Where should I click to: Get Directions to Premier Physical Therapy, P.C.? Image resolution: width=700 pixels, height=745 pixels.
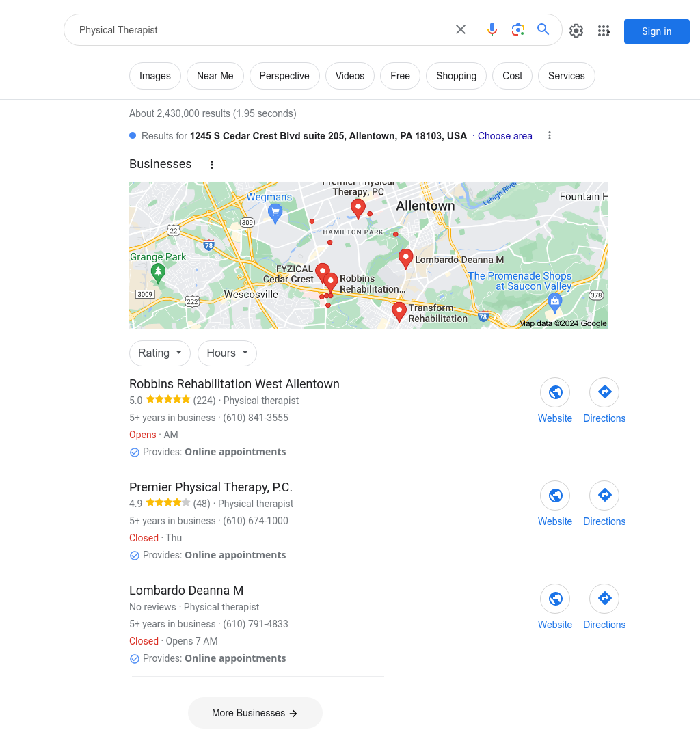(x=604, y=496)
